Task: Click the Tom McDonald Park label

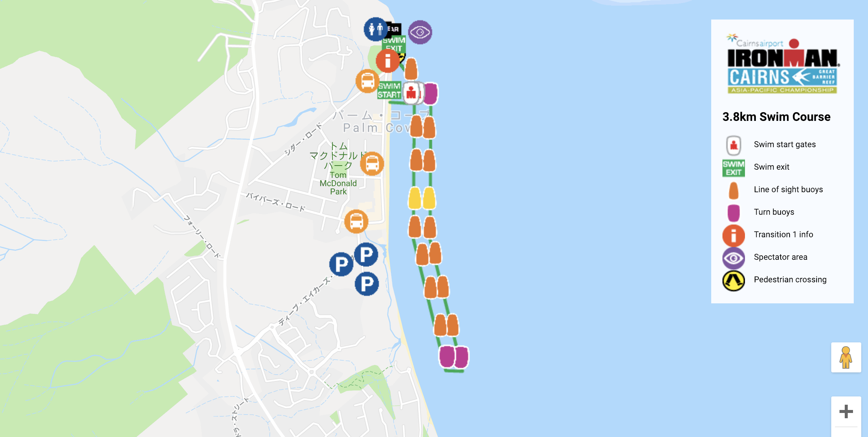Action: tap(338, 183)
